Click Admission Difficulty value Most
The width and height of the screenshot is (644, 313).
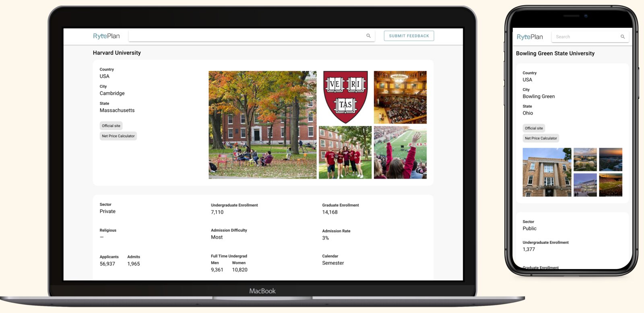tap(217, 237)
